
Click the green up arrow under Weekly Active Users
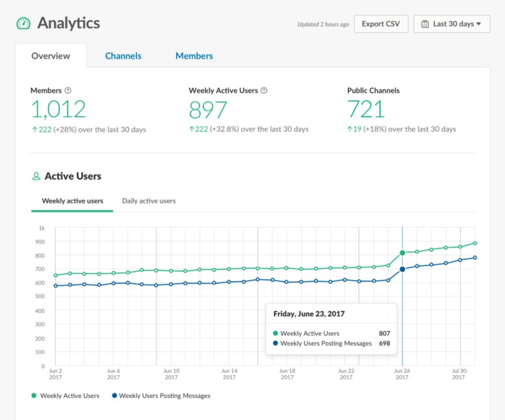coord(192,129)
